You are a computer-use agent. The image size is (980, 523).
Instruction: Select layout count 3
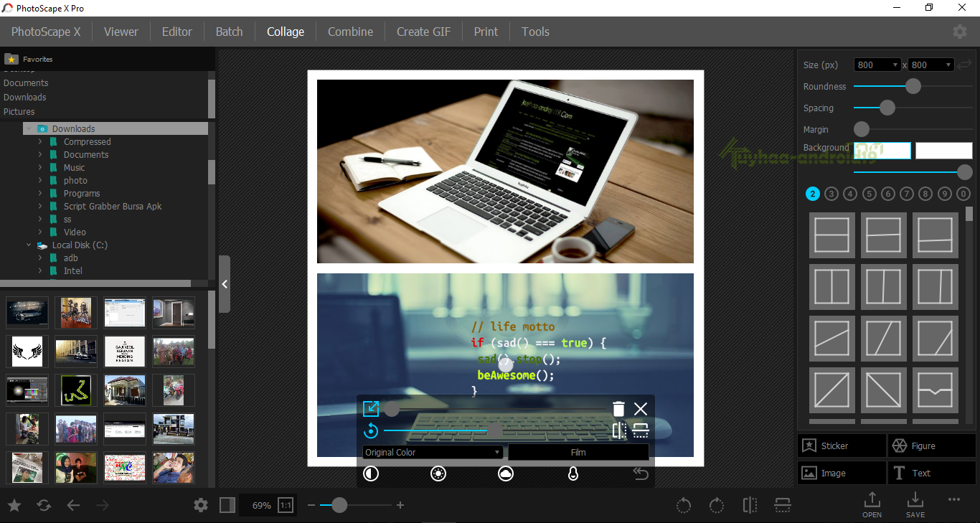point(831,194)
